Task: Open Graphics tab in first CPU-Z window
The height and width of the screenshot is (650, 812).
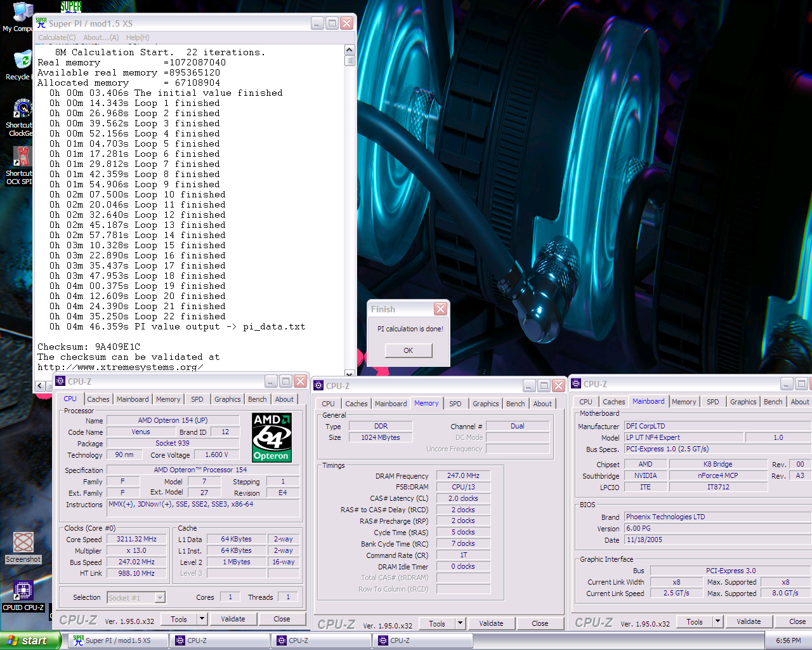Action: 228,399
